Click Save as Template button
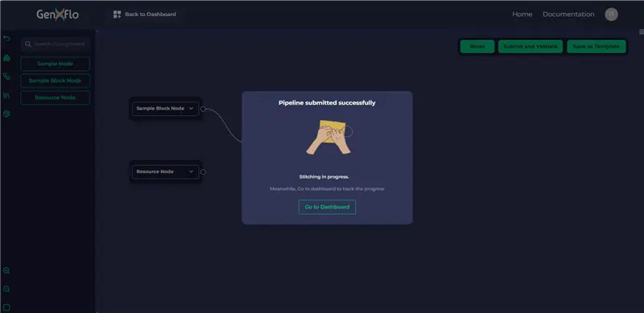The width and height of the screenshot is (644, 313). pyautogui.click(x=597, y=47)
